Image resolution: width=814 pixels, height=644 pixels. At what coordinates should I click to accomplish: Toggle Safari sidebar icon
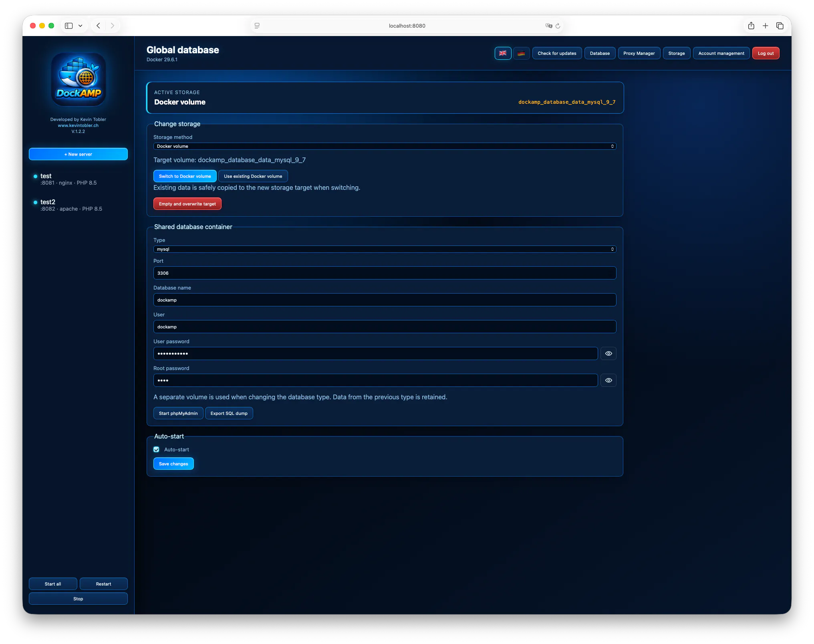[x=69, y=26]
